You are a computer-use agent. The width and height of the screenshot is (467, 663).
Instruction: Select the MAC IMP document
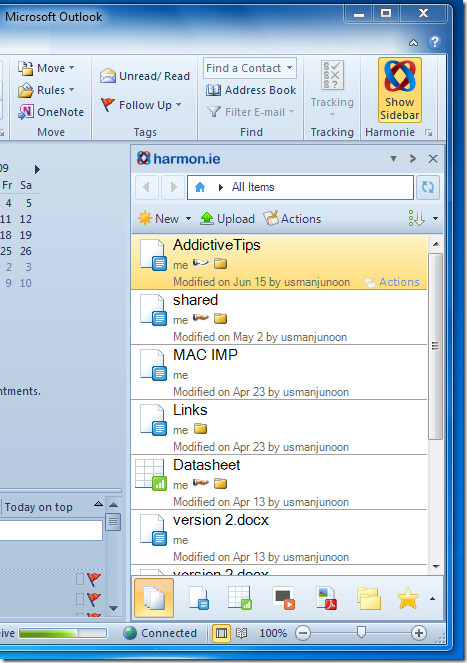[279, 372]
